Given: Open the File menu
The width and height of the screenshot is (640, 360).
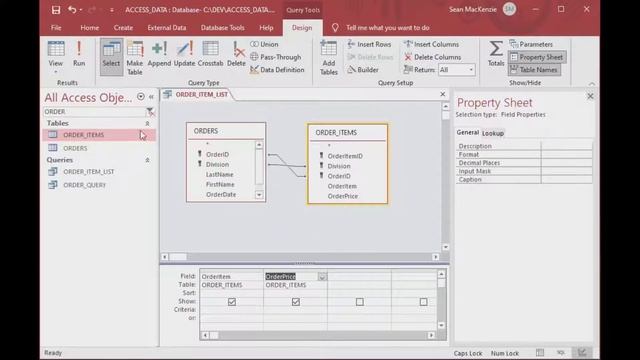Looking at the screenshot, I should 56,28.
